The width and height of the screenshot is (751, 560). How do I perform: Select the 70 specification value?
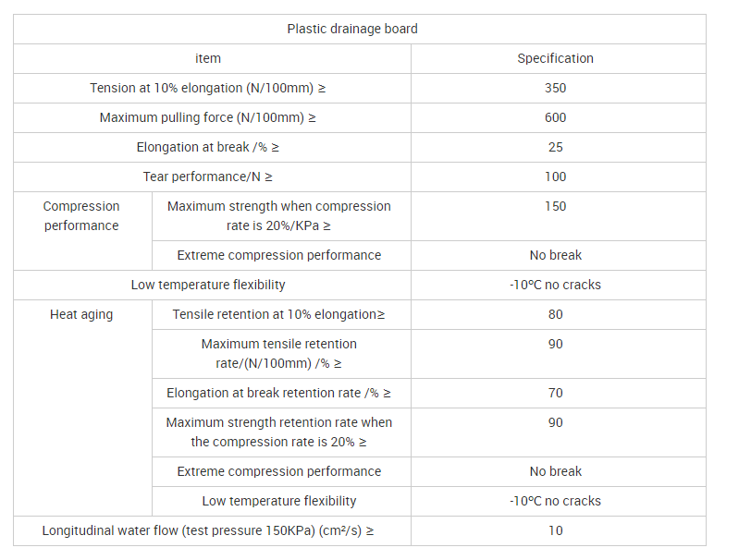click(x=555, y=393)
